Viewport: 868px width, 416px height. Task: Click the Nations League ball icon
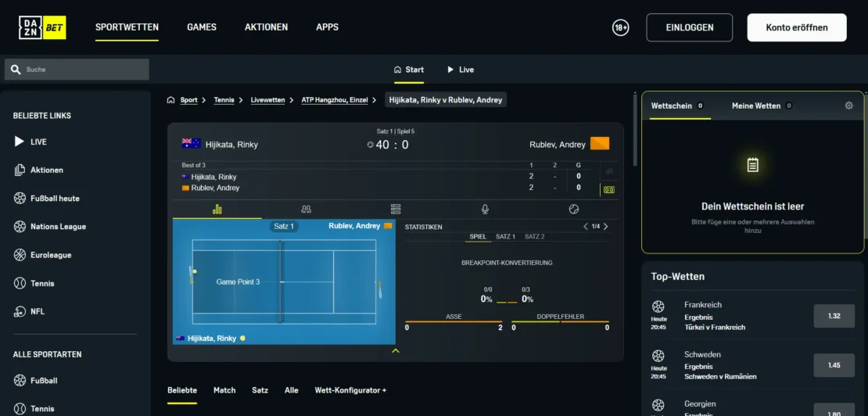pos(20,226)
